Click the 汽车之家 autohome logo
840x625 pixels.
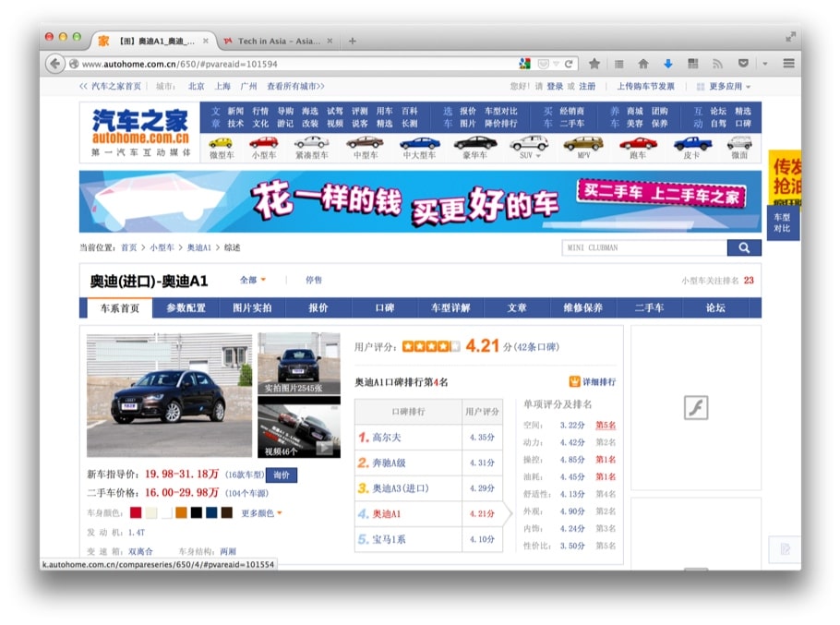tap(139, 132)
